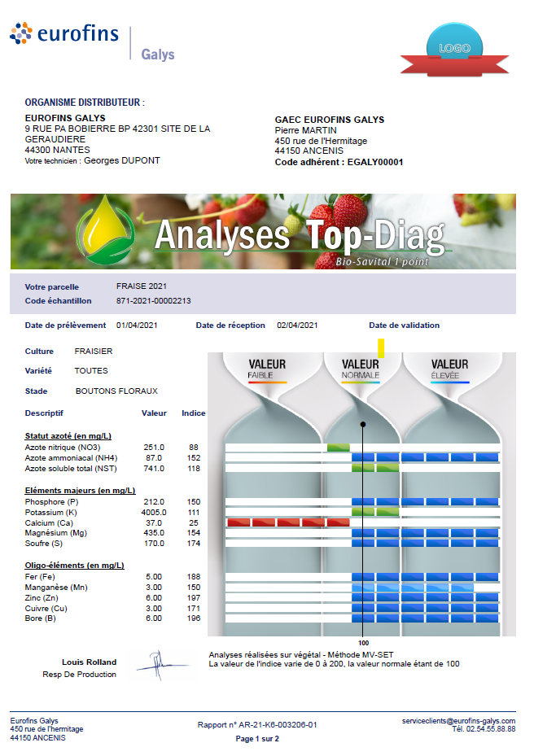Click the 100 reference line label

[x=363, y=643]
